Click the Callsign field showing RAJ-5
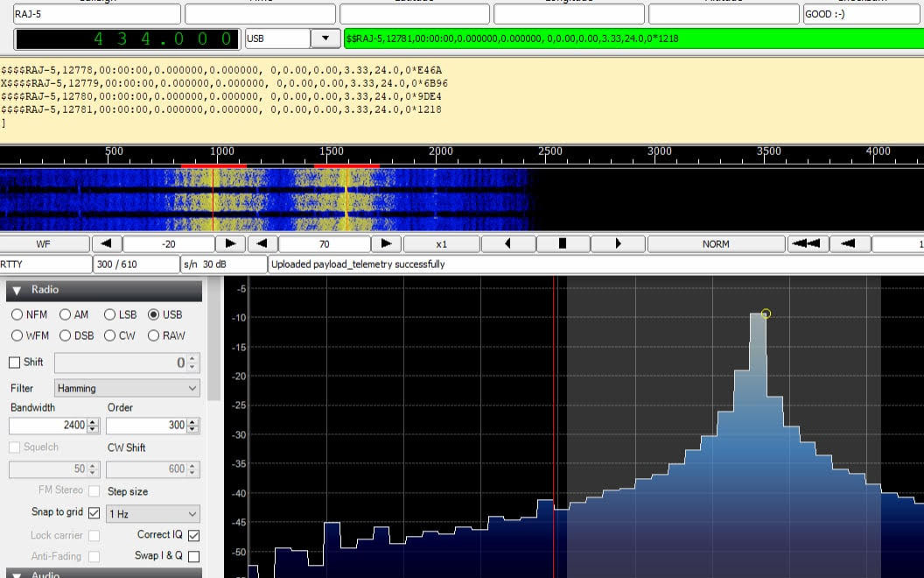This screenshot has width=924, height=578. (x=96, y=14)
